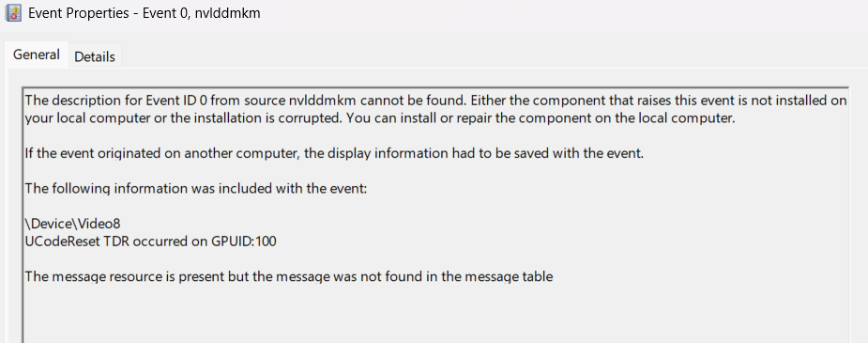868x343 pixels.
Task: Click the line starting with 'your local computer'
Action: click(380, 118)
